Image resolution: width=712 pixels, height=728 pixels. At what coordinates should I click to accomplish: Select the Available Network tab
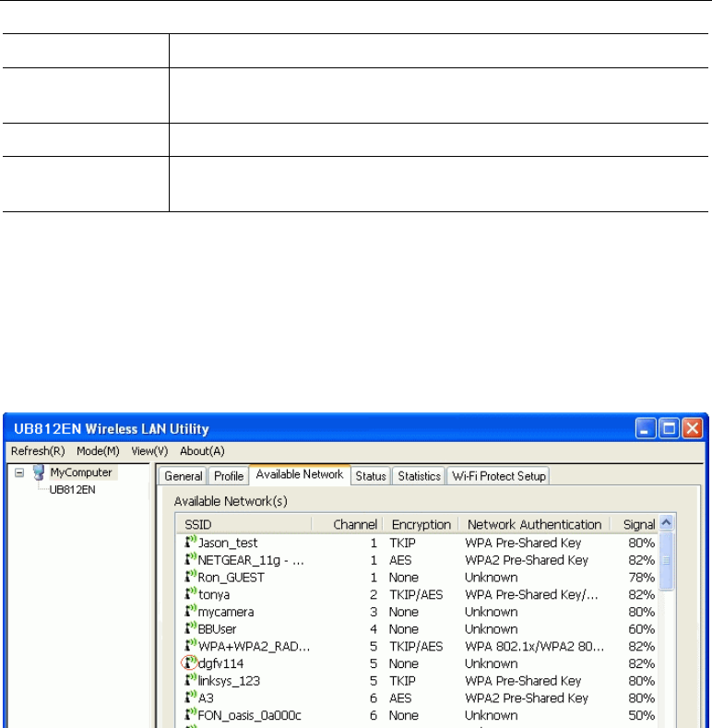point(300,474)
